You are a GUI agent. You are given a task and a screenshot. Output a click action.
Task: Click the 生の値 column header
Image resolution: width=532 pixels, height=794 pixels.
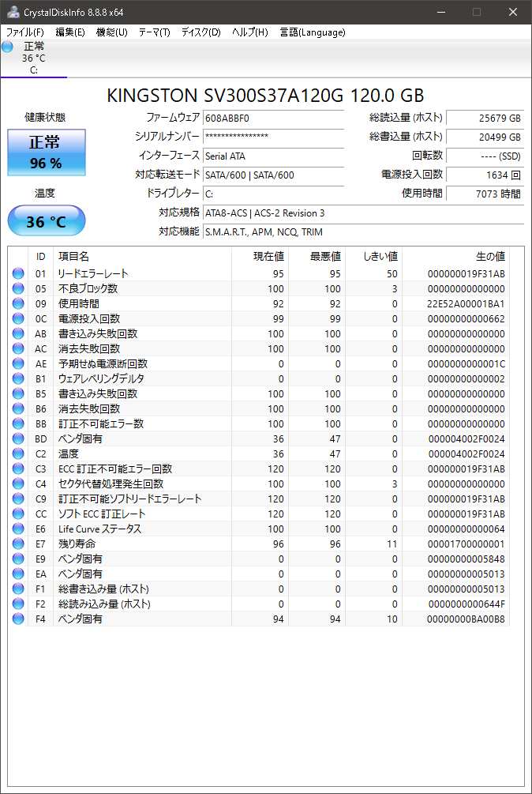[455, 257]
